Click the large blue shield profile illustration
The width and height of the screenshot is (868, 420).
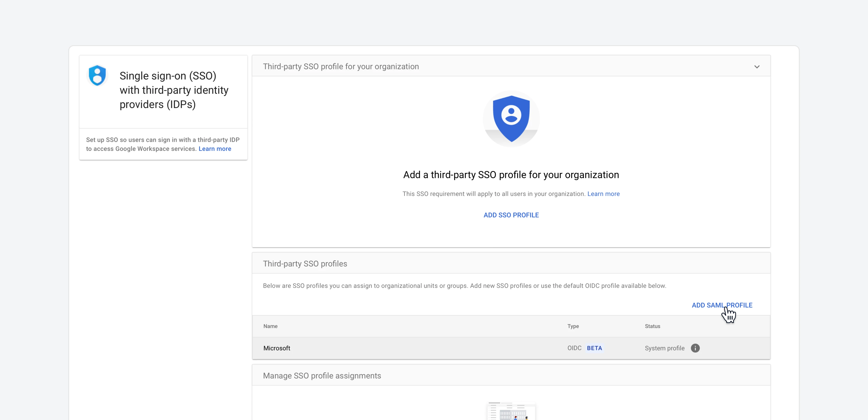pos(511,119)
